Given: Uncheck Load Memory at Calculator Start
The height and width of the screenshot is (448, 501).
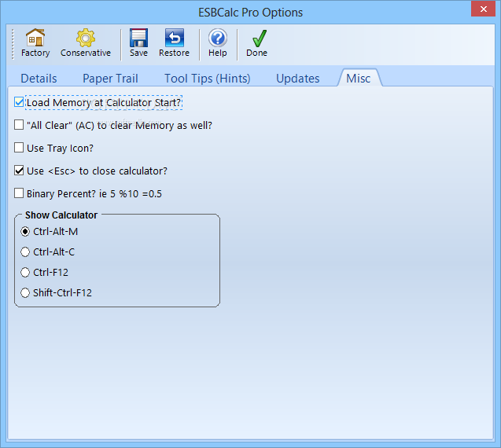Looking at the screenshot, I should pos(19,102).
